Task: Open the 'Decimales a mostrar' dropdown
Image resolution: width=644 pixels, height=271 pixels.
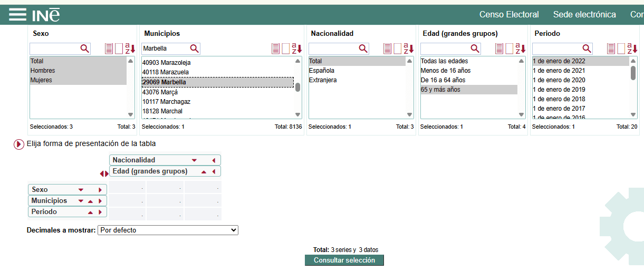Action: (x=168, y=230)
